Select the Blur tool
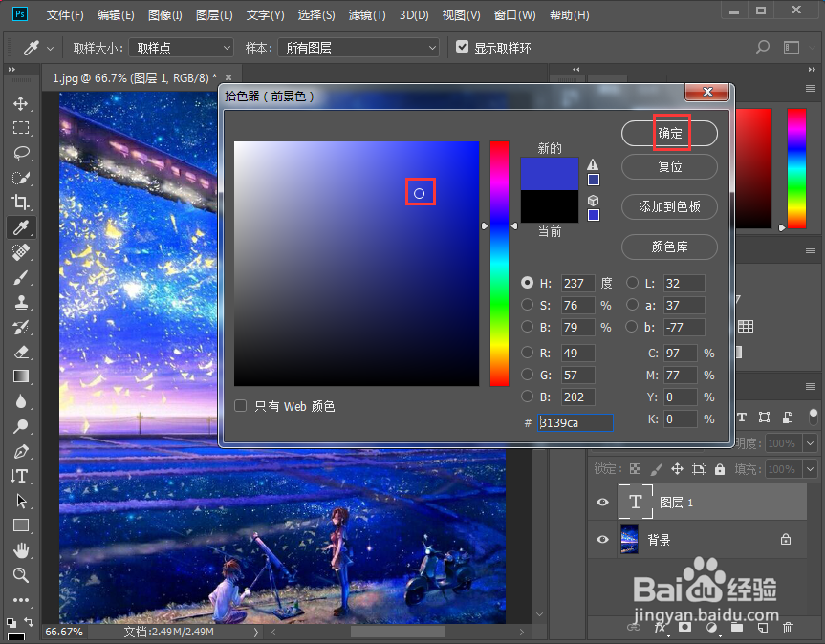The height and width of the screenshot is (644, 825). tap(20, 401)
